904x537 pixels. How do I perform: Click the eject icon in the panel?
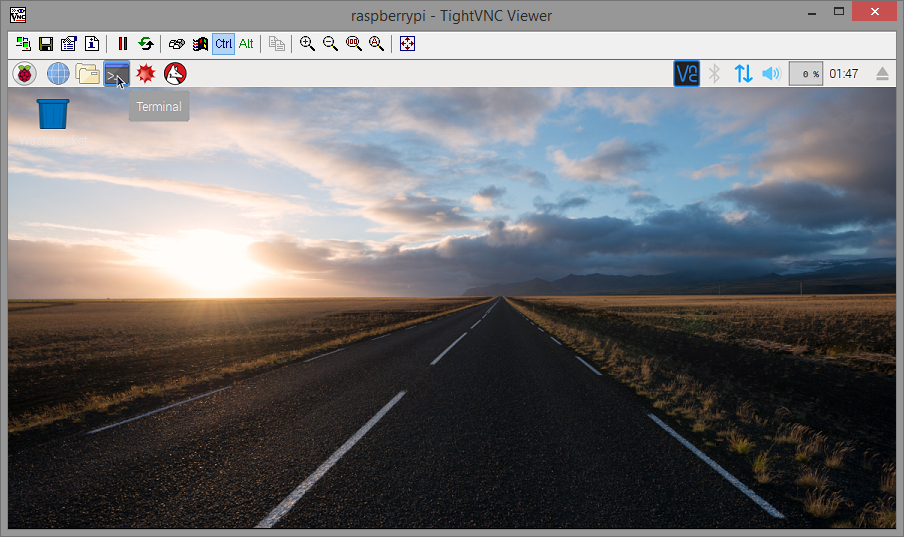(x=882, y=74)
